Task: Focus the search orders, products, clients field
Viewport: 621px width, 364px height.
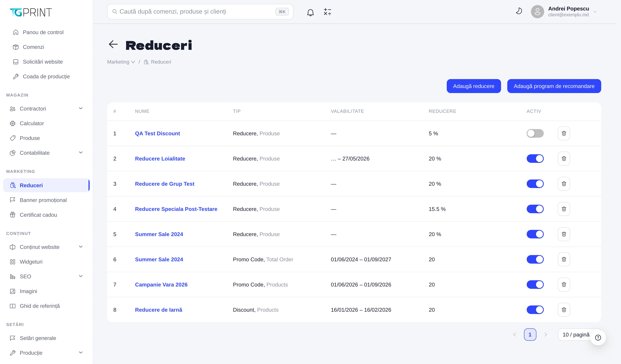Action: click(200, 12)
